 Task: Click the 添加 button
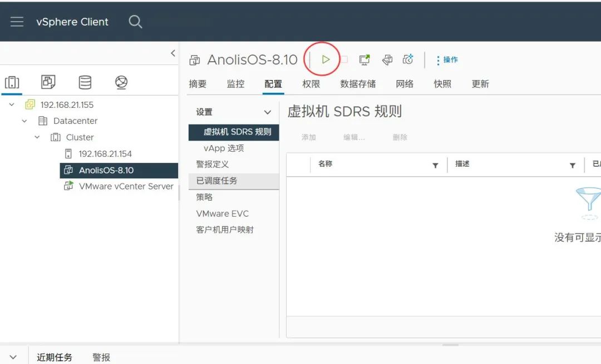[x=308, y=137]
